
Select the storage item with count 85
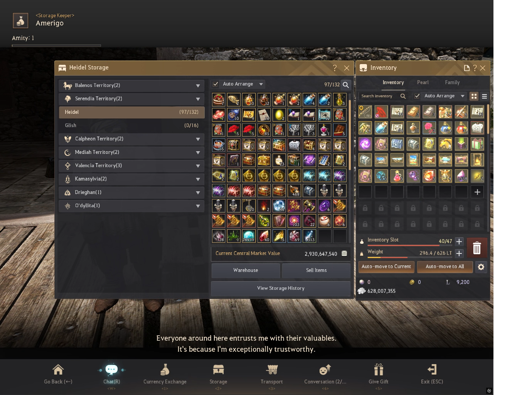[x=264, y=130]
